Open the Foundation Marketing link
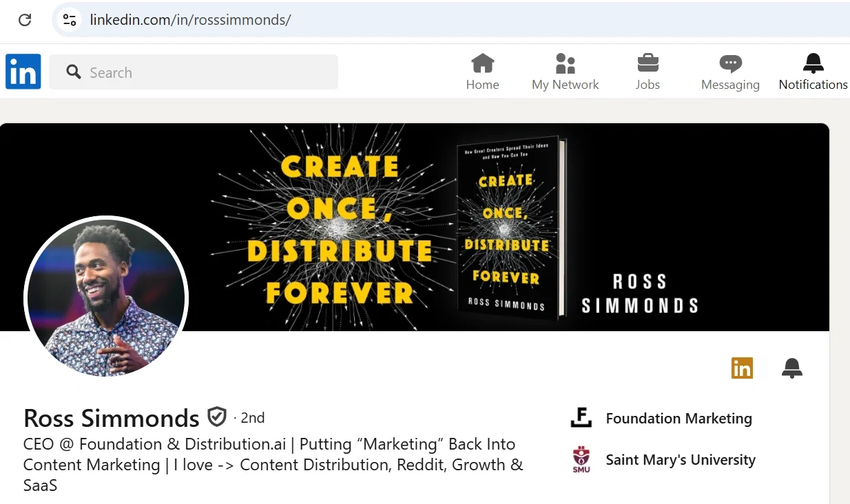Image resolution: width=850 pixels, height=504 pixels. pyautogui.click(x=678, y=418)
